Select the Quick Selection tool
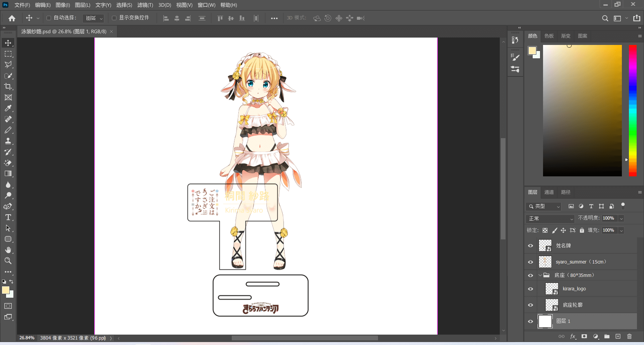The image size is (644, 345). 8,76
